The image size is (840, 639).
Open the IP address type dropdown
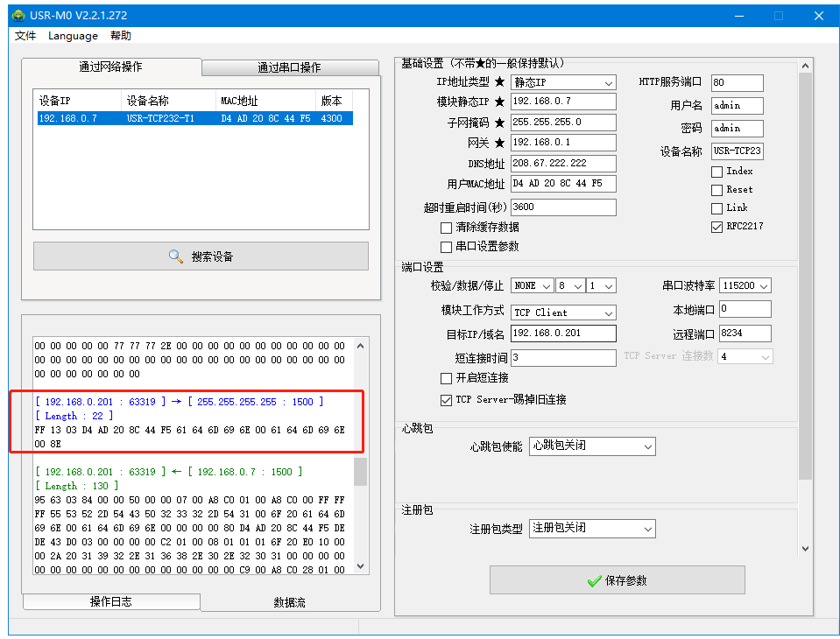tap(563, 82)
